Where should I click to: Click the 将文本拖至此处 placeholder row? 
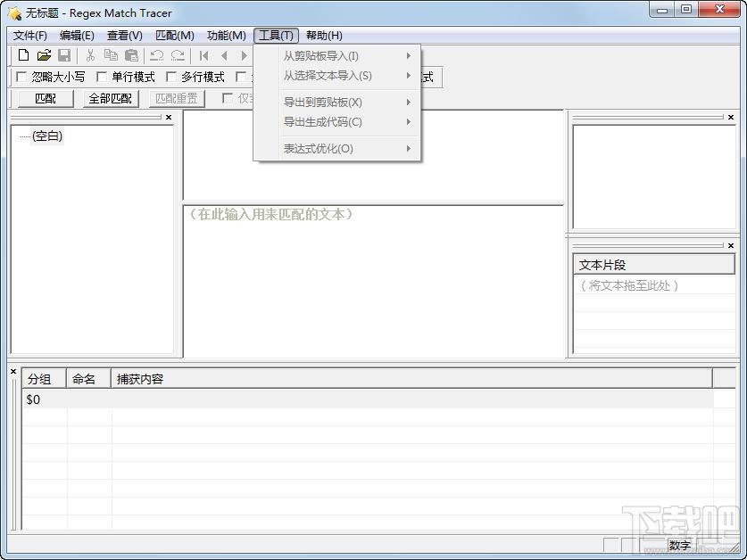point(654,285)
